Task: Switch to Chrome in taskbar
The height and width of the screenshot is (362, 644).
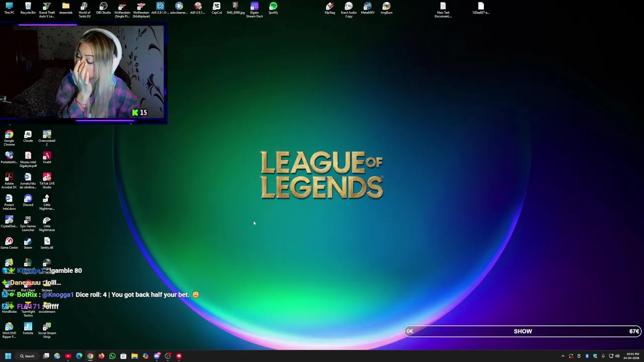Action: coord(90,356)
